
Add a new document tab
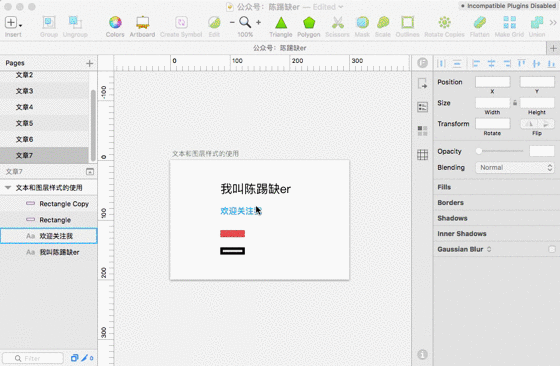click(553, 48)
